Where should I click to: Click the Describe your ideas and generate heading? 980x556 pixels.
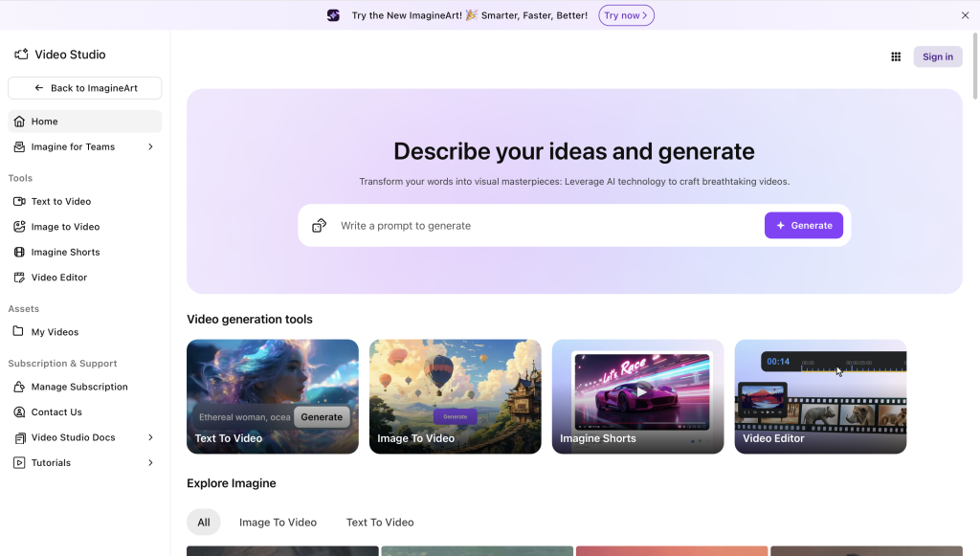coord(574,151)
